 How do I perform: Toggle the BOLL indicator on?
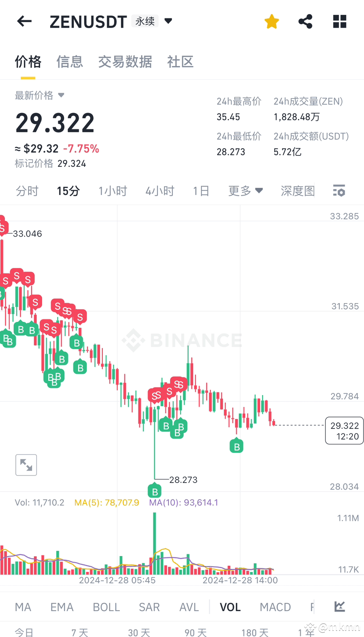tap(106, 607)
